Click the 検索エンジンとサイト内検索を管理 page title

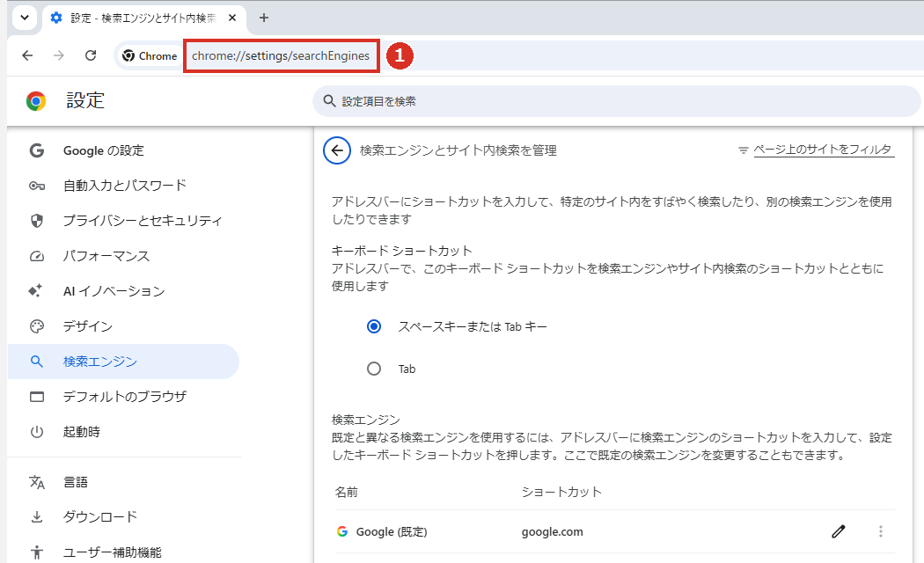tap(458, 150)
